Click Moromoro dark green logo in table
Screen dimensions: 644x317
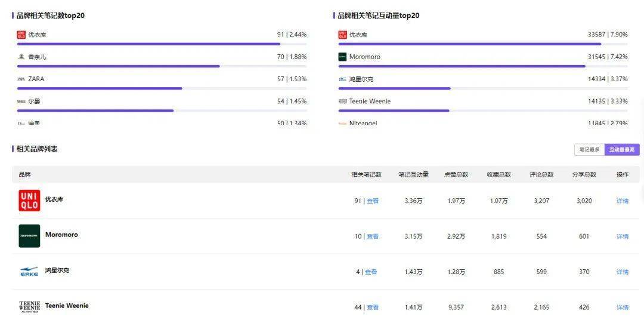[29, 236]
